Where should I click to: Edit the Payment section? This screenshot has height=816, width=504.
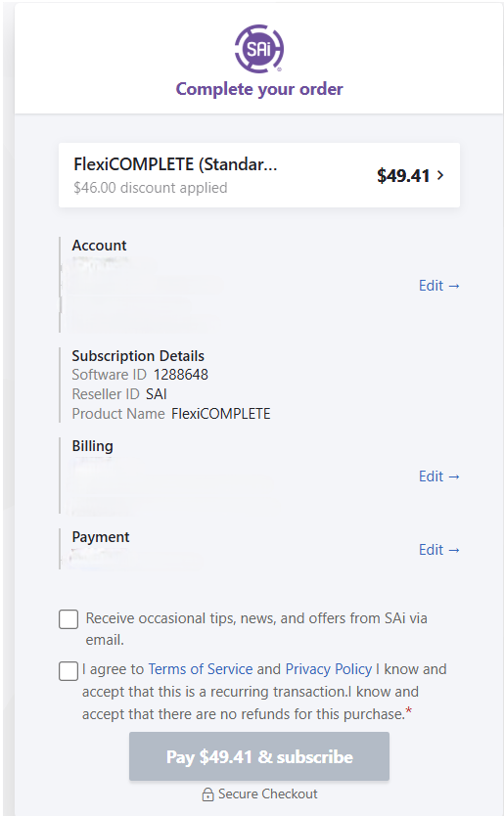click(x=438, y=550)
